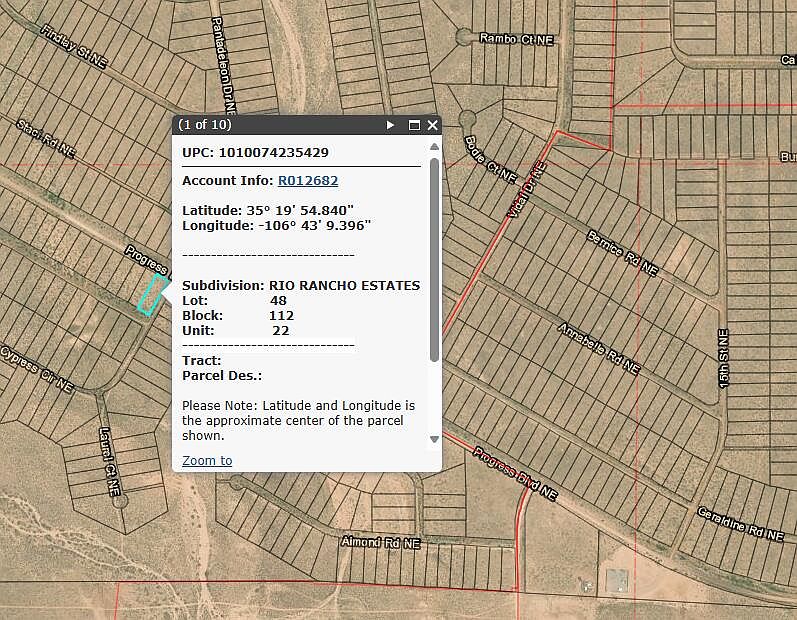Open account link R012682

(308, 181)
